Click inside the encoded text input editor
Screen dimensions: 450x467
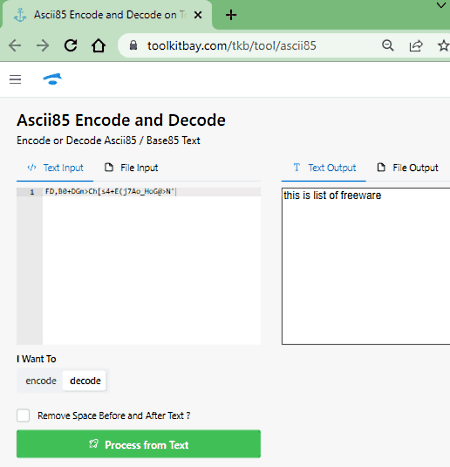152,266
